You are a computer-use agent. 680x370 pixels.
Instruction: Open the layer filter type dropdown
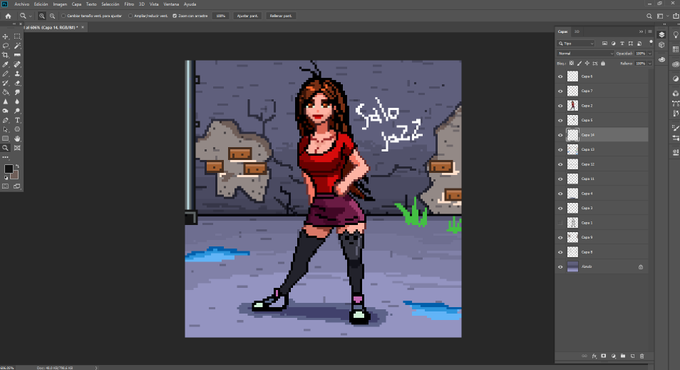tap(576, 43)
